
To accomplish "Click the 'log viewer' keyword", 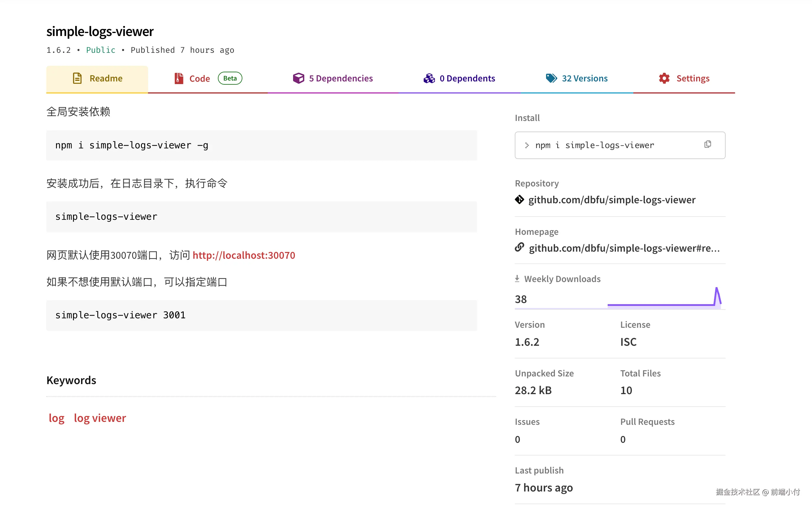I will coord(100,418).
